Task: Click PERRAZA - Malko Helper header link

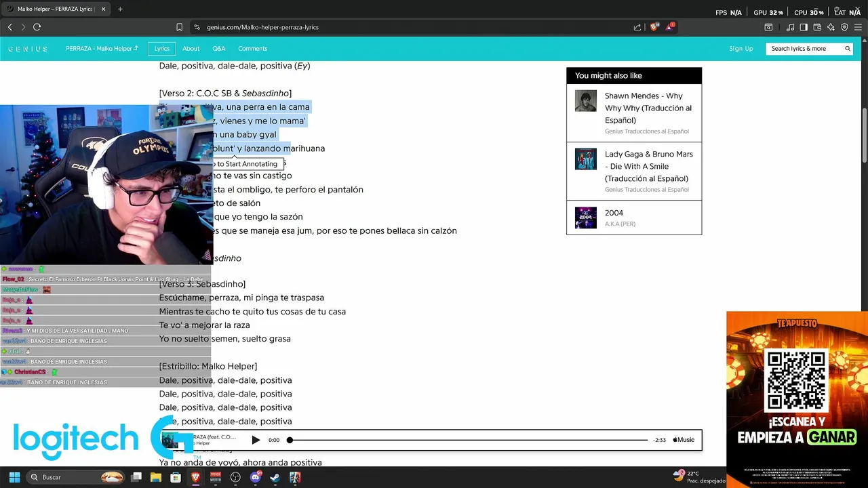Action: coord(102,49)
